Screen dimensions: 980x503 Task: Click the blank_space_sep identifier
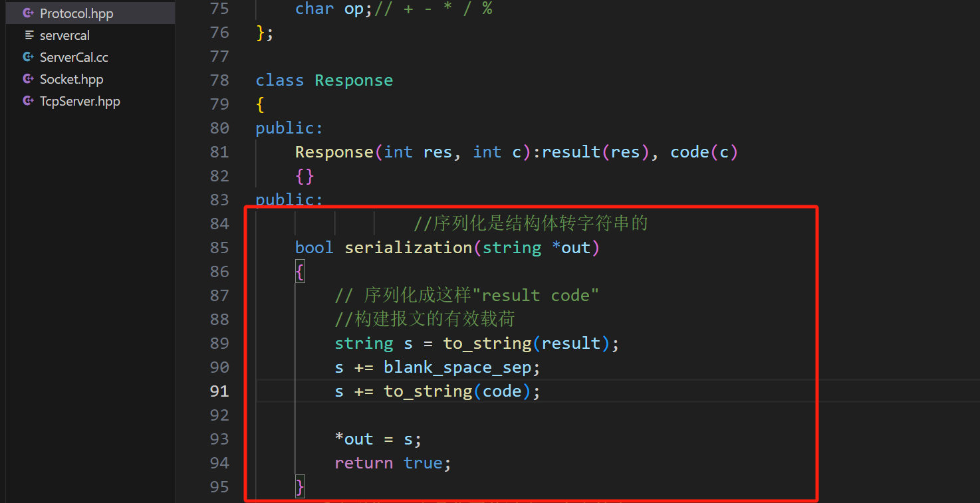point(457,367)
